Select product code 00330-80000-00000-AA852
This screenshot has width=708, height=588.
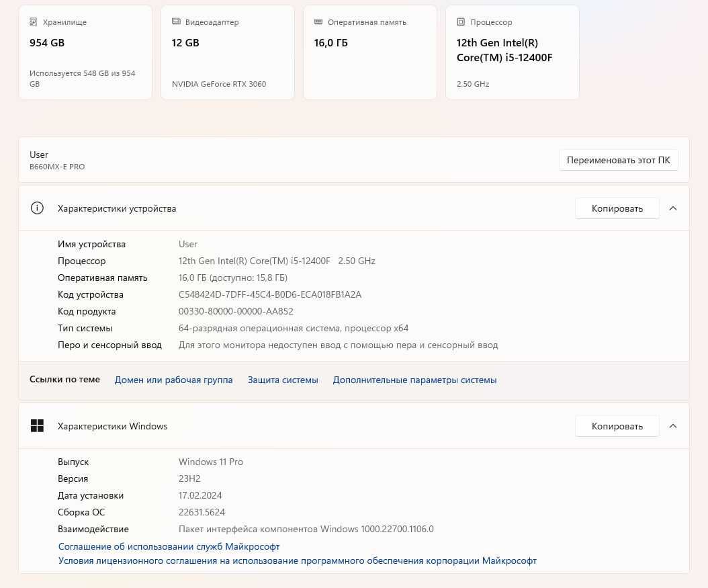click(236, 311)
